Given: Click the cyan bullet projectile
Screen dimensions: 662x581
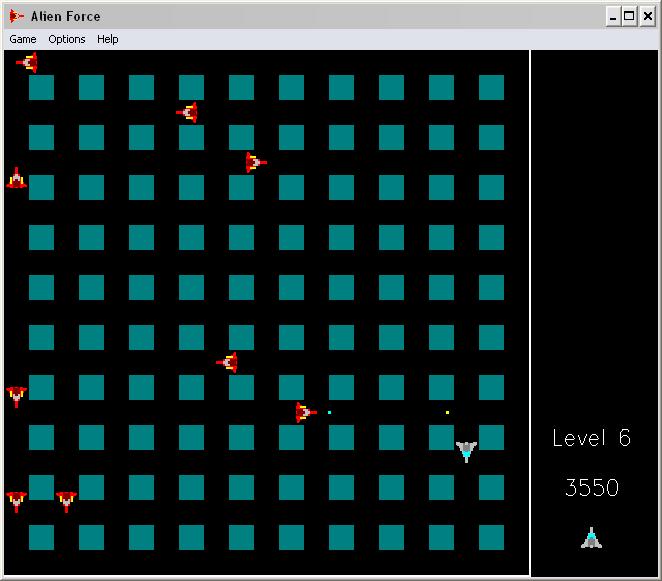Looking at the screenshot, I should click(329, 412).
